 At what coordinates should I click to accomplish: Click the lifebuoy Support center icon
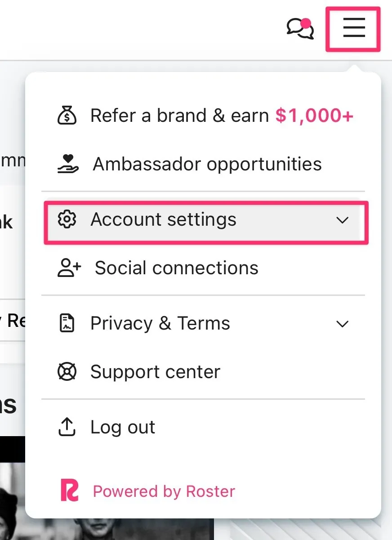pos(67,372)
